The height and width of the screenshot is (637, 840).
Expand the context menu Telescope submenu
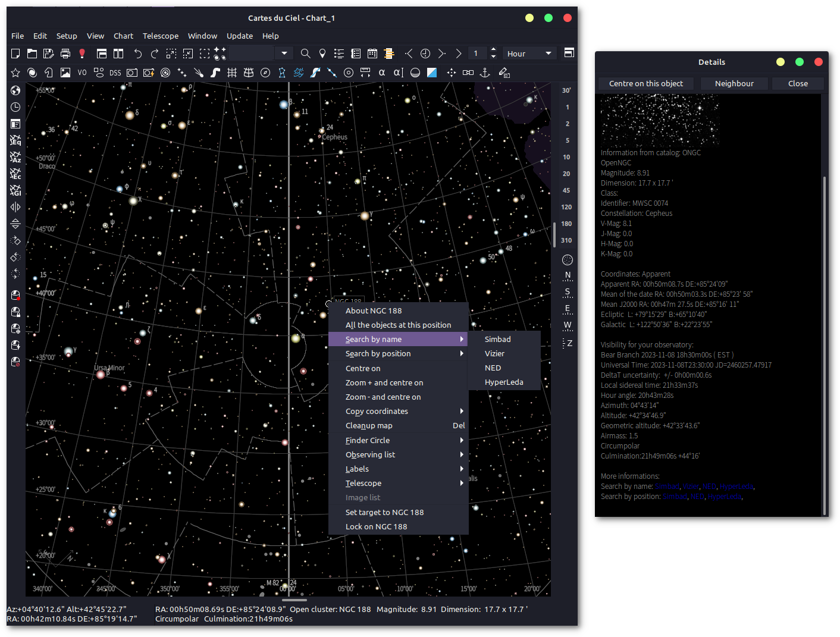[399, 483]
